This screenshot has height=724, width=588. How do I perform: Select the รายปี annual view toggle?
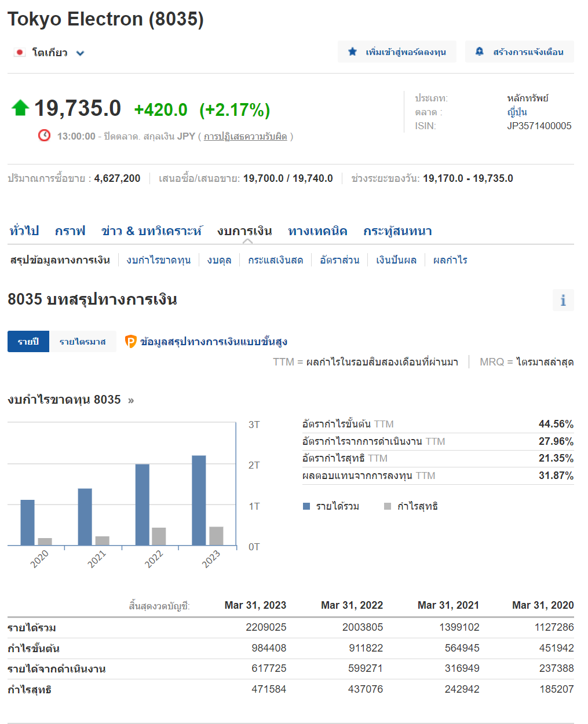coord(28,342)
